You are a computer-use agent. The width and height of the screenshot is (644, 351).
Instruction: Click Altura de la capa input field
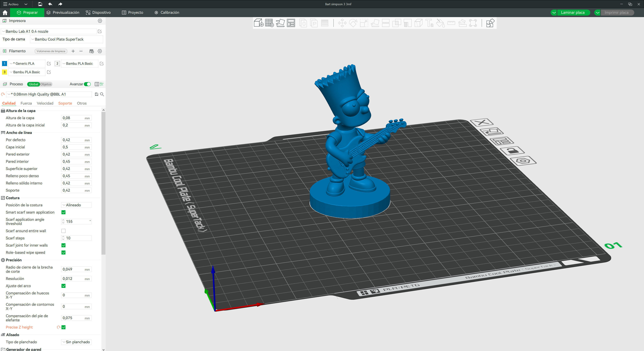coord(76,118)
